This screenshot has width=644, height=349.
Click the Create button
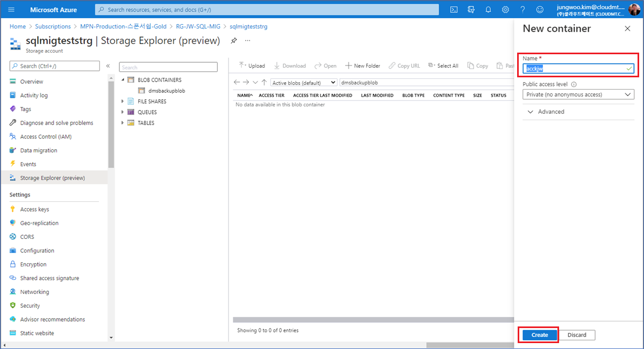coord(540,335)
